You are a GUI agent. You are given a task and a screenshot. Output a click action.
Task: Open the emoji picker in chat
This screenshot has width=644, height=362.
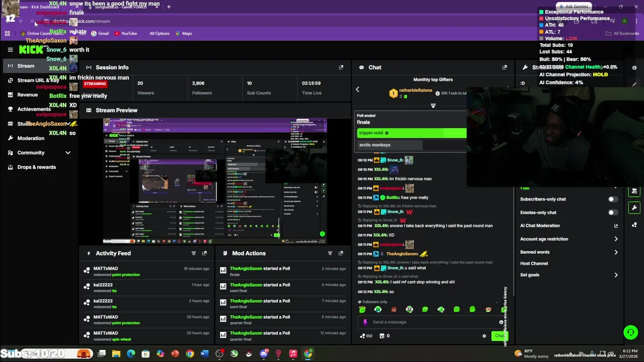(x=501, y=322)
